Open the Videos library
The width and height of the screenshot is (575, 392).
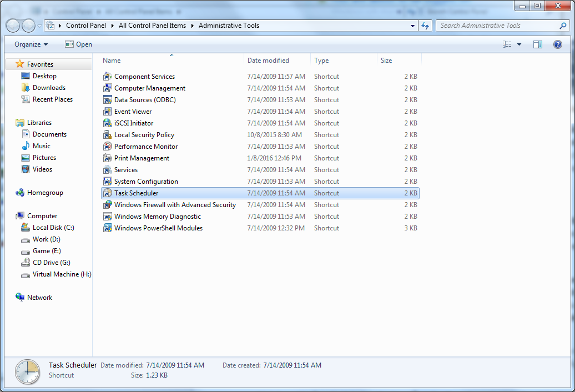point(42,169)
